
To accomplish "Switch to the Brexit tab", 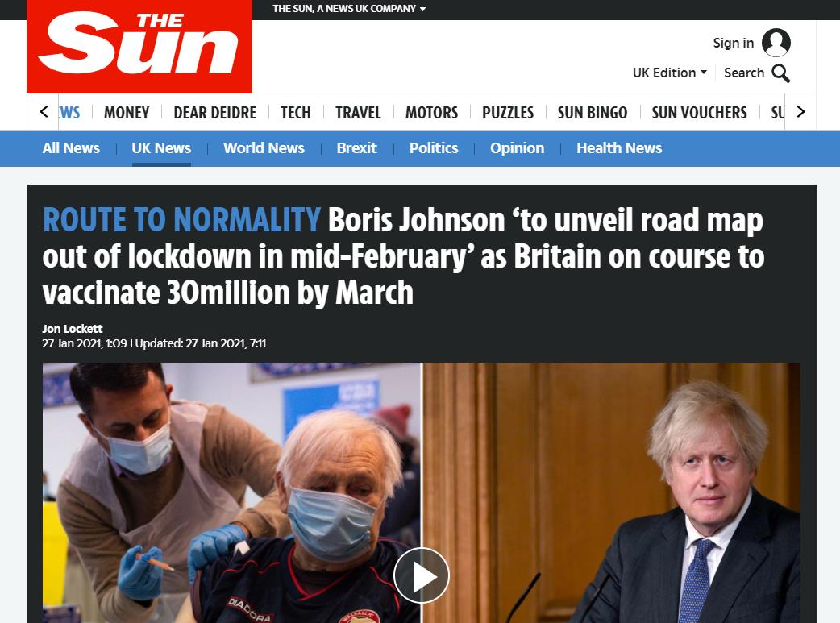I will point(357,147).
